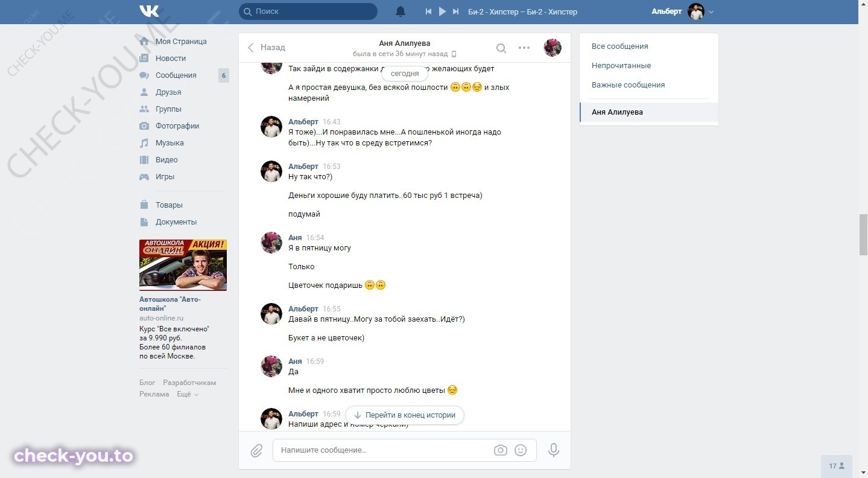Click the Фотографии camera icon
This screenshot has height=478, width=868.
pos(144,126)
